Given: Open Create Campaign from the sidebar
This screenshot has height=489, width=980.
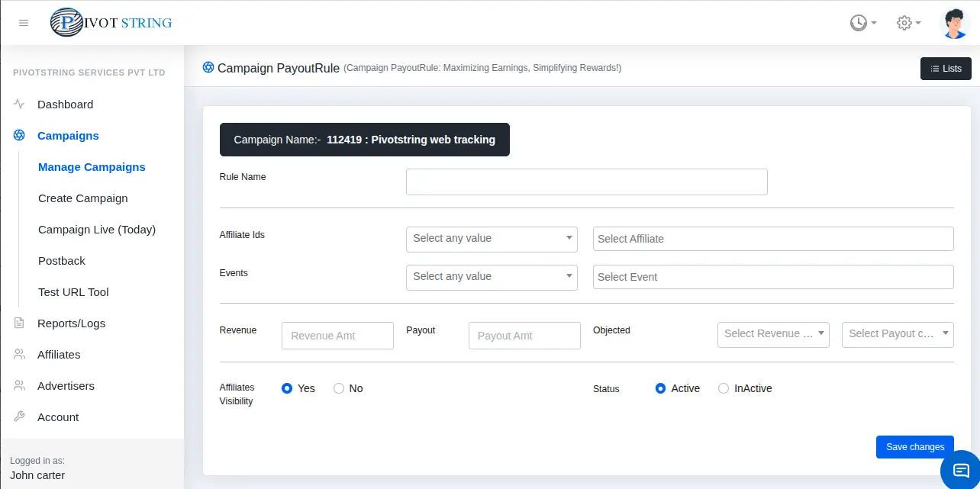Looking at the screenshot, I should tap(82, 198).
